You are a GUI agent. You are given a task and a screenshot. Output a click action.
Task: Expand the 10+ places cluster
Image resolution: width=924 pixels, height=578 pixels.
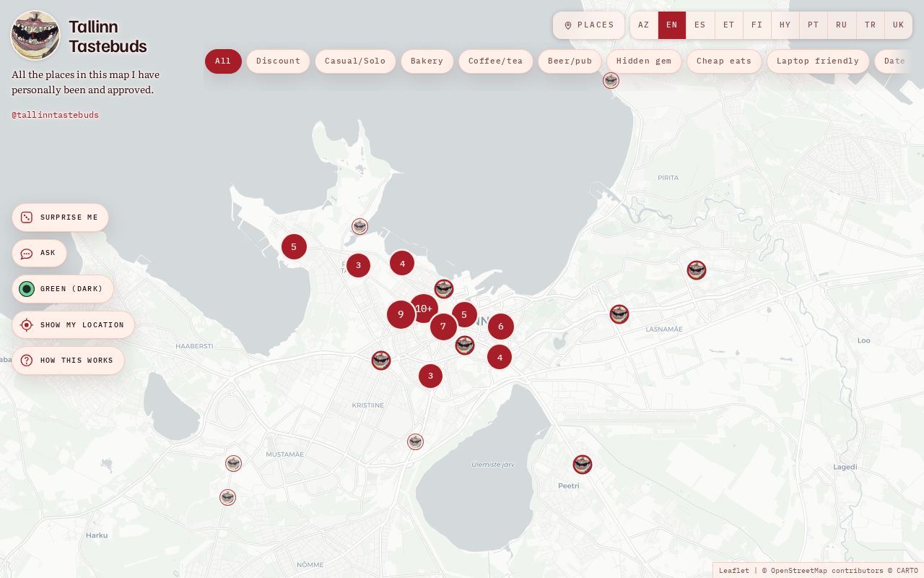click(x=424, y=309)
